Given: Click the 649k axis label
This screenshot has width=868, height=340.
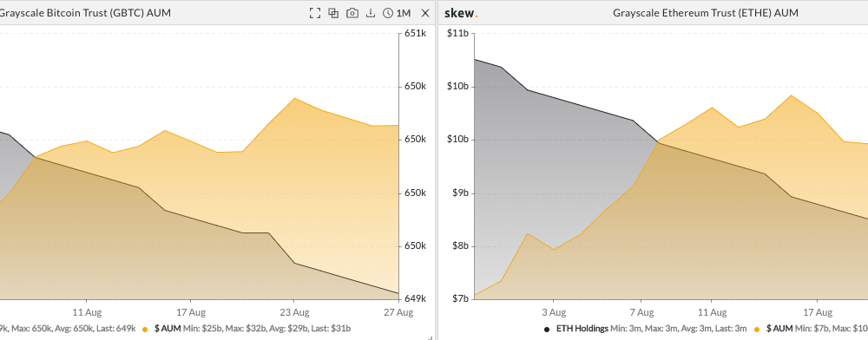Looking at the screenshot, I should (415, 299).
